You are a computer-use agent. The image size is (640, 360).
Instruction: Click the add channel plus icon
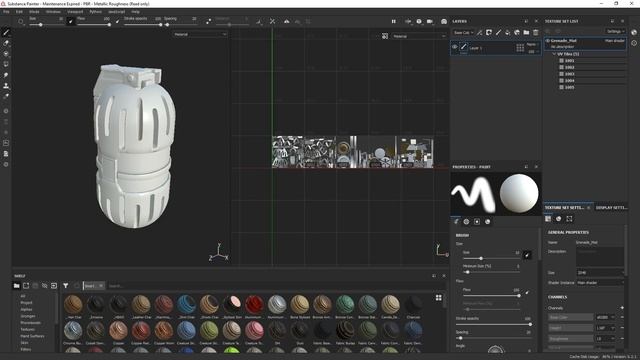click(622, 308)
